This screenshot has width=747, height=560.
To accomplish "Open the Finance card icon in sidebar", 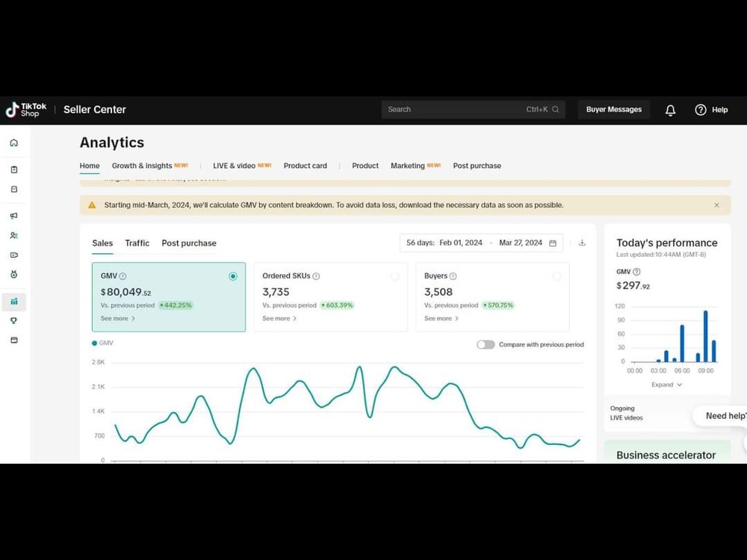I will coord(13,340).
